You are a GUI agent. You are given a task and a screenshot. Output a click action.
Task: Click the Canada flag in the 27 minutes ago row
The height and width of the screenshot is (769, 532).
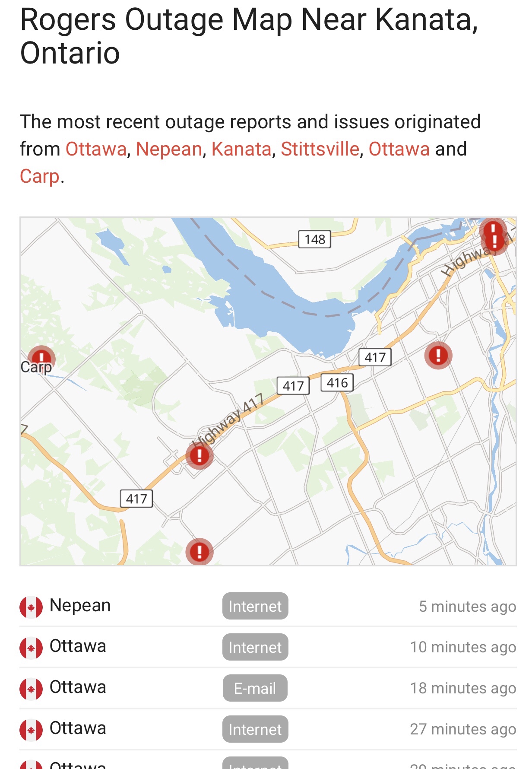[x=31, y=730]
